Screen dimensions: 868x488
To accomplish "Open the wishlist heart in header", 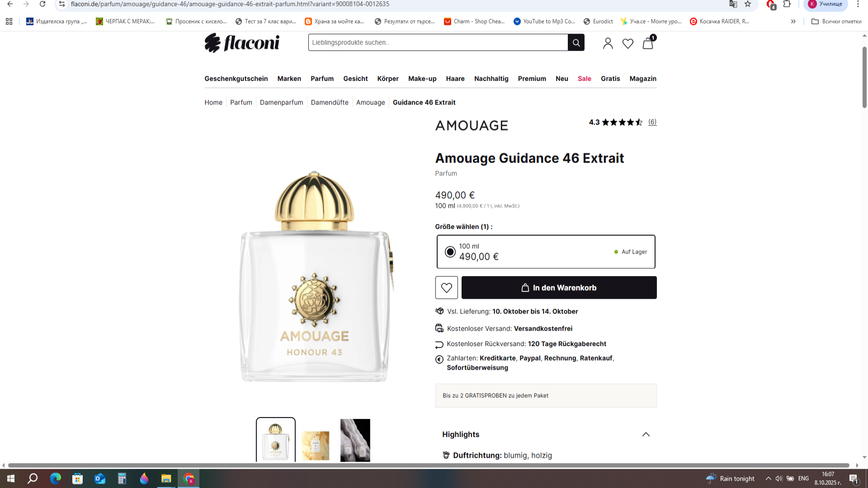I will coord(628,43).
